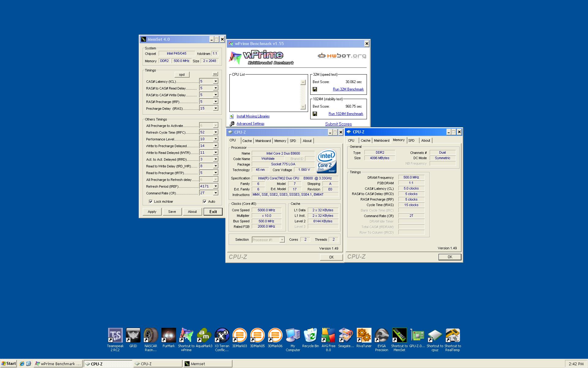Save the 32M benchmark score floppy icon
The height and width of the screenshot is (368, 588).
tap(315, 89)
